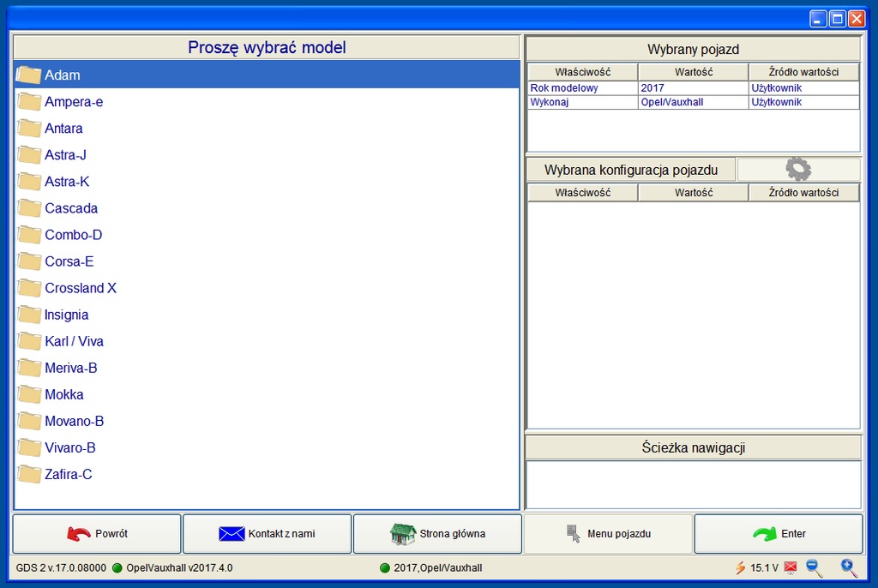Click Źródło wartości header in Wybrany pojazd
This screenshot has width=878, height=588.
(803, 72)
